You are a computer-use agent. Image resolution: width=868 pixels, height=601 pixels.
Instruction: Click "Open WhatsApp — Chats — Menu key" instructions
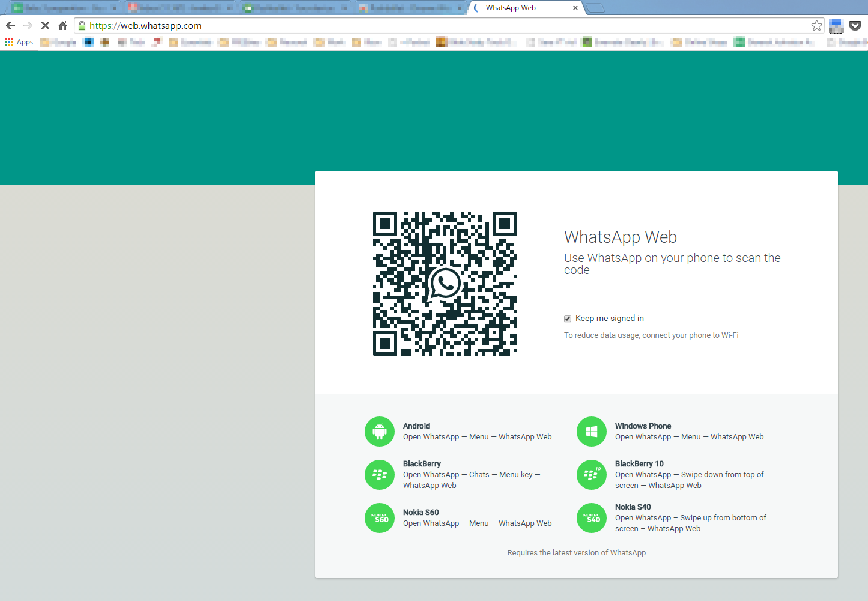point(472,480)
